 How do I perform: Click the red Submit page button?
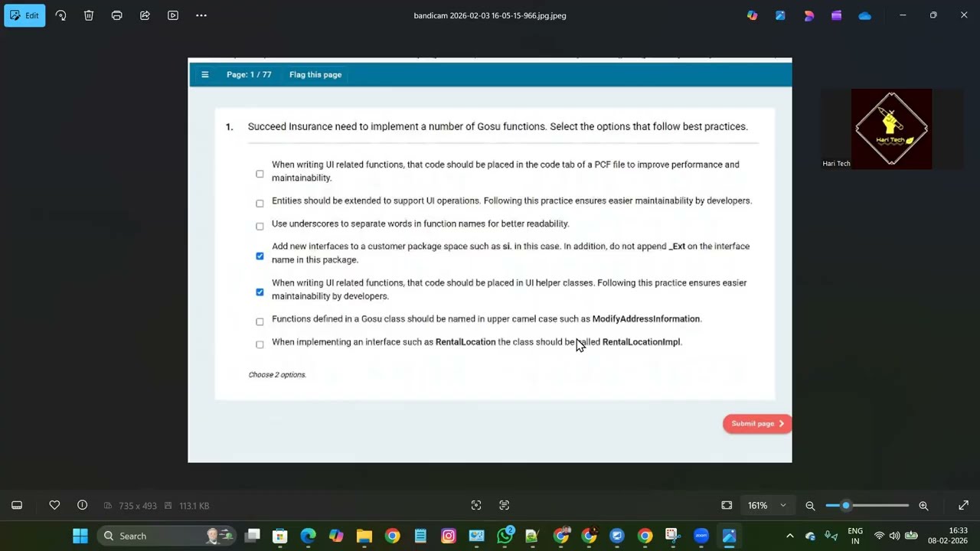(x=757, y=423)
